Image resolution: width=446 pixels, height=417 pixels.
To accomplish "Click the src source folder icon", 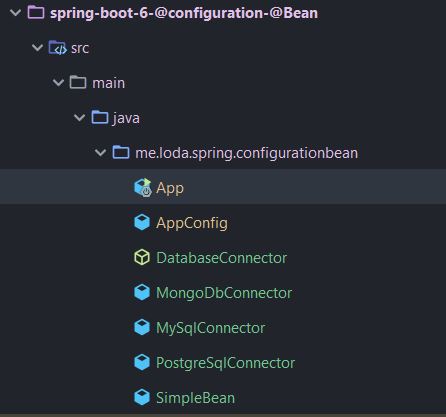I will click(x=57, y=48).
